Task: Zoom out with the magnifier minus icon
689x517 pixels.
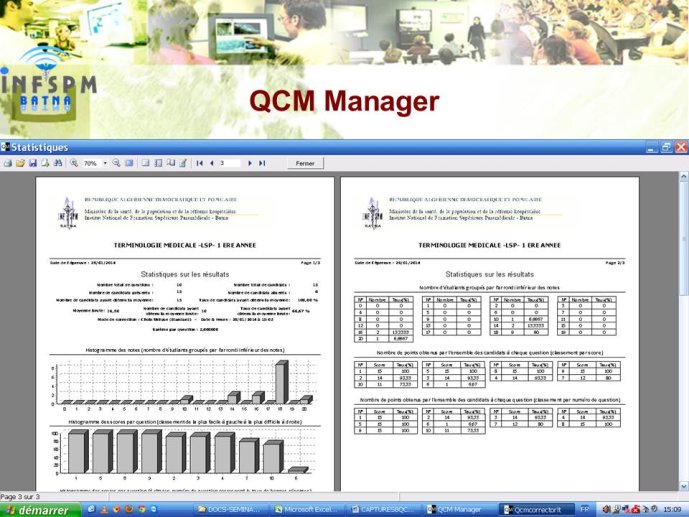Action: click(x=116, y=163)
